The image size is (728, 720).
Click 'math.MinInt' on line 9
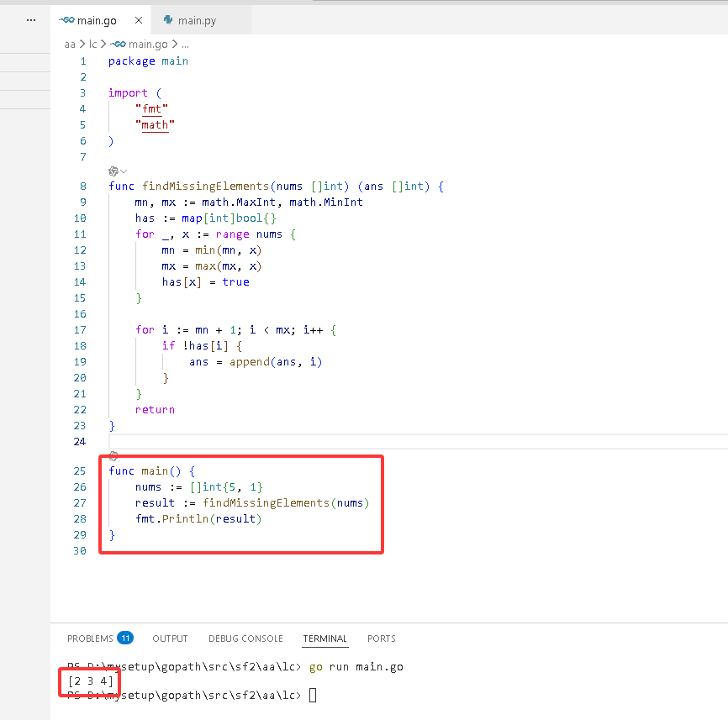pos(326,202)
